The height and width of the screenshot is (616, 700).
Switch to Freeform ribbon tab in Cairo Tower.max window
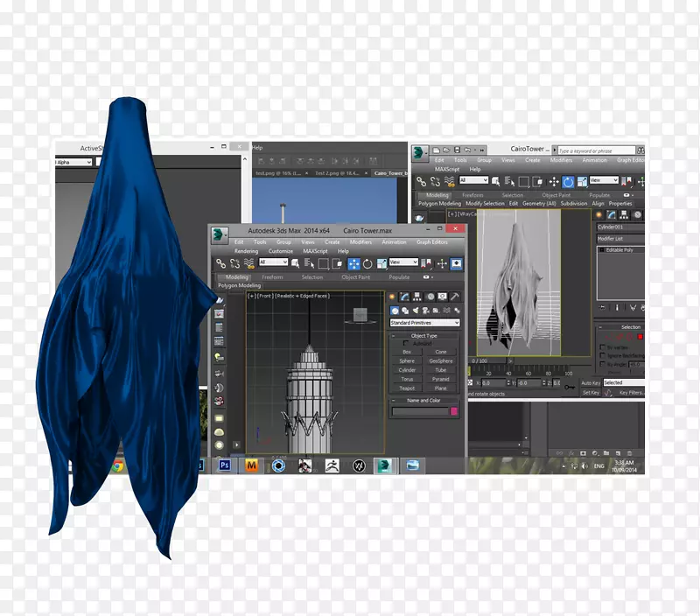coord(272,277)
